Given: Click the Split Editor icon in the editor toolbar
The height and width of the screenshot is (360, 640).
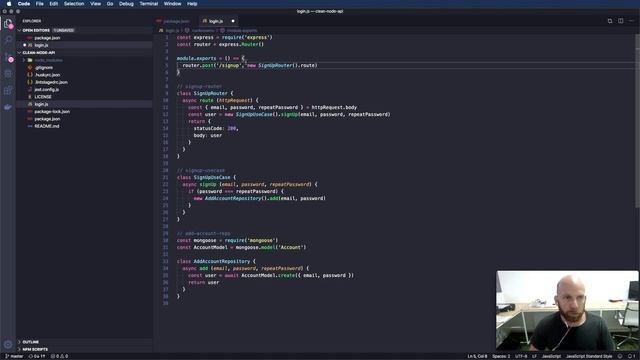Looking at the screenshot, I should (x=620, y=21).
